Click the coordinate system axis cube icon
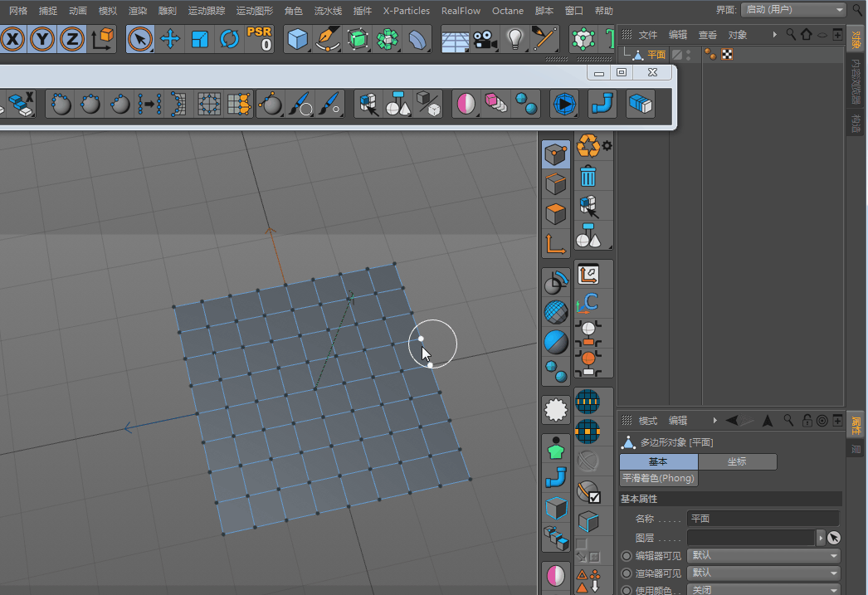Screen dimensions: 868x595 click(x=103, y=39)
